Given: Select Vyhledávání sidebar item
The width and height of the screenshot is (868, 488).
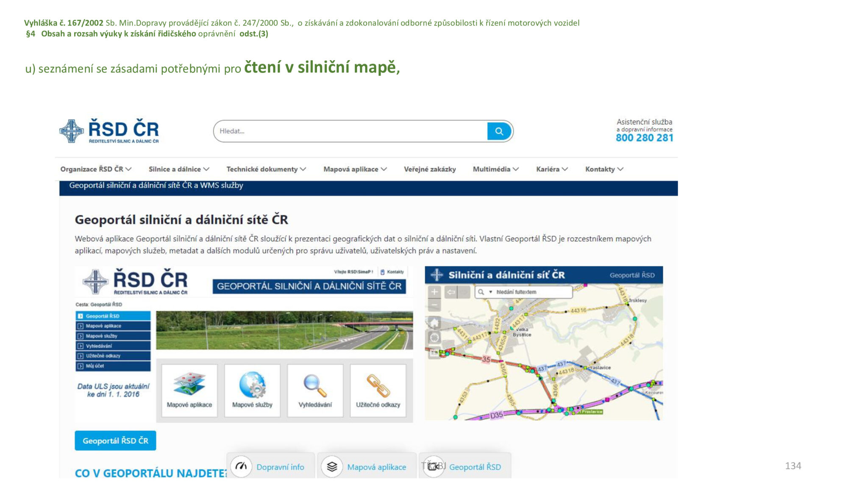Looking at the screenshot, I should [113, 346].
